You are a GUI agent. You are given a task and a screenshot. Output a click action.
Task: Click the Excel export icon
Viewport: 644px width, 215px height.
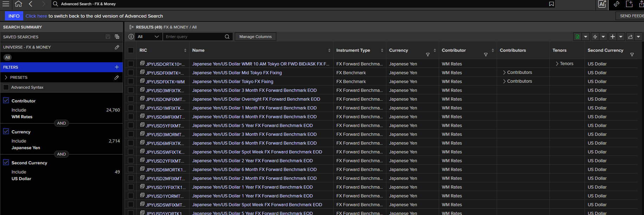click(577, 37)
